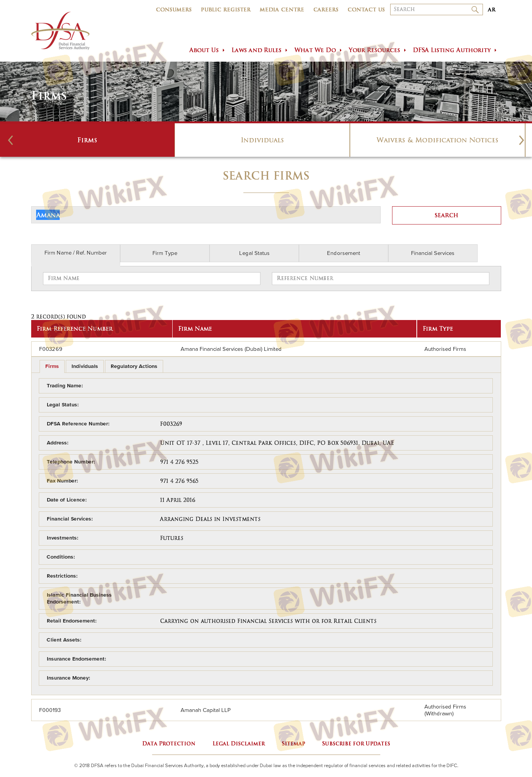Image resolution: width=532 pixels, height=777 pixels.
Task: Open the What We Do dropdown
Action: 318,50
